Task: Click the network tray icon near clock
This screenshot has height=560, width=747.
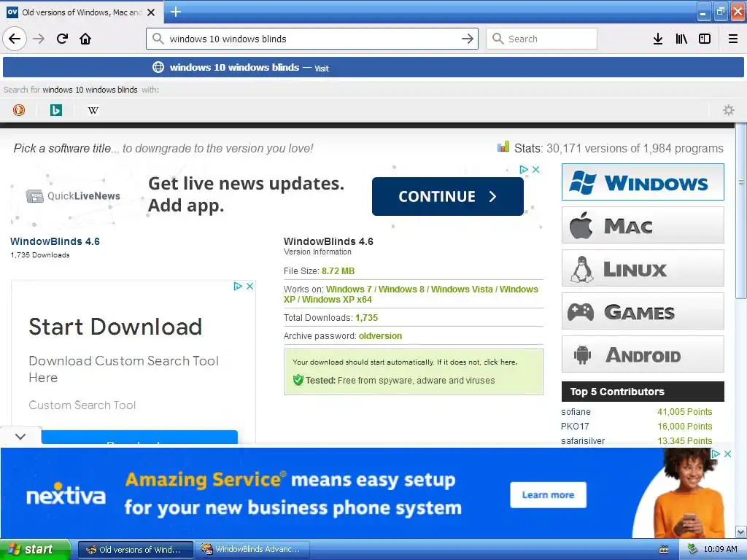Action: pos(693,549)
